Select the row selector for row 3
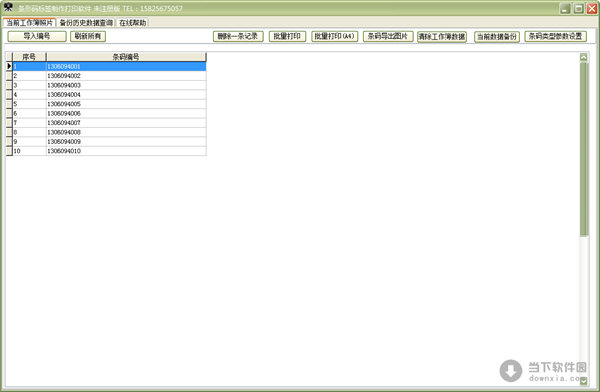The width and height of the screenshot is (600, 392). click(9, 85)
